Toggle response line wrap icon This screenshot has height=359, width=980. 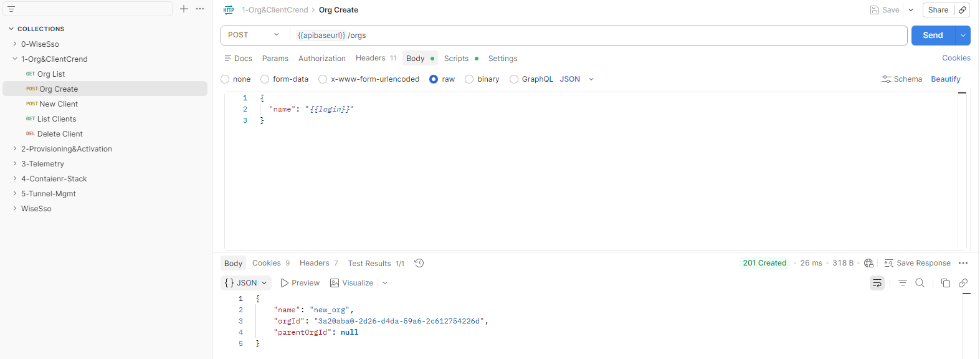877,283
